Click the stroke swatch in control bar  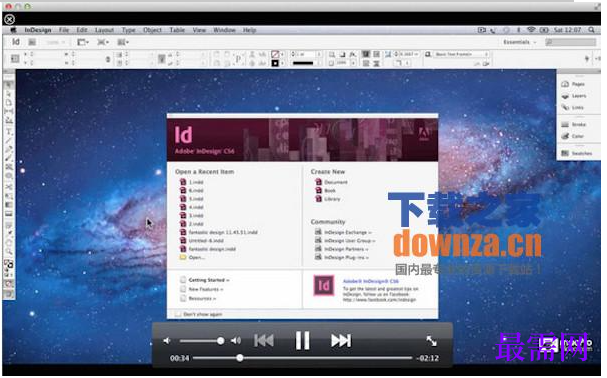point(275,63)
